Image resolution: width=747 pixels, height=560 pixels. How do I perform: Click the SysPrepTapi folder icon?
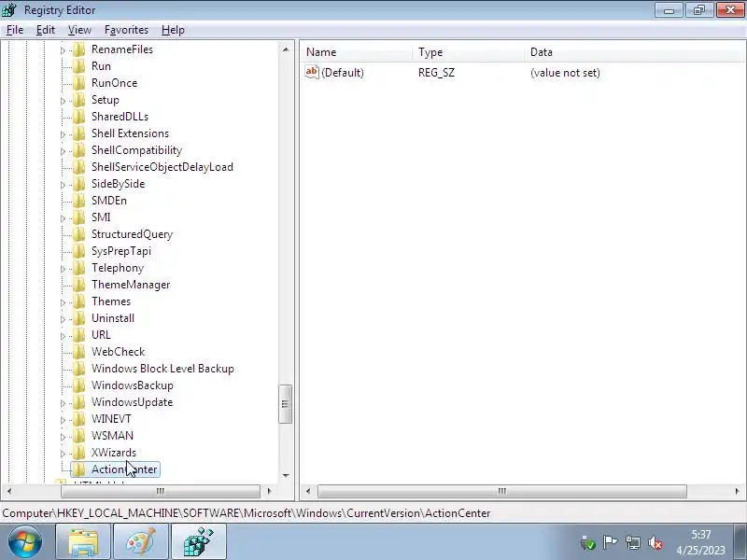[79, 251]
